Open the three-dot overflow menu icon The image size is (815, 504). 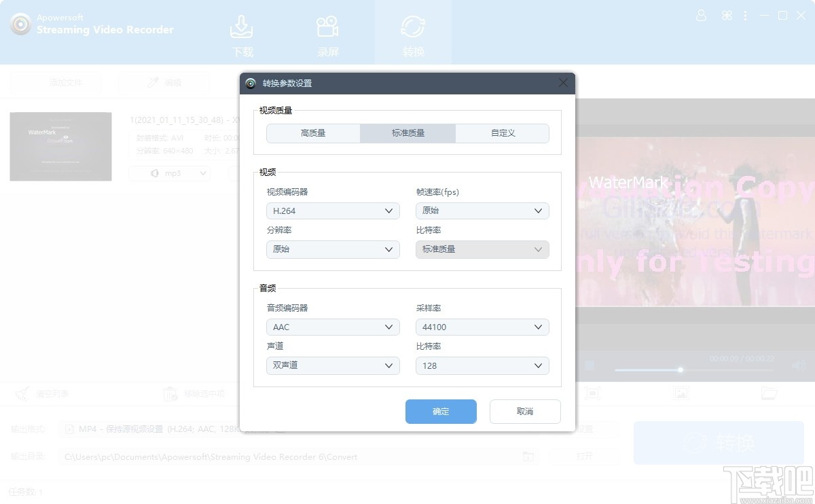pos(745,15)
